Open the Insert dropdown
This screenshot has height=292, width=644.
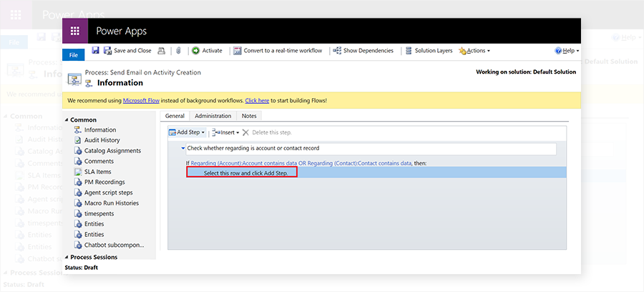click(225, 132)
